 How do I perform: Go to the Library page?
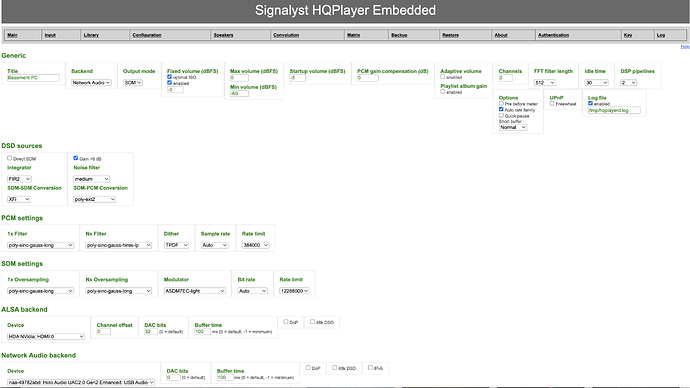(91, 35)
